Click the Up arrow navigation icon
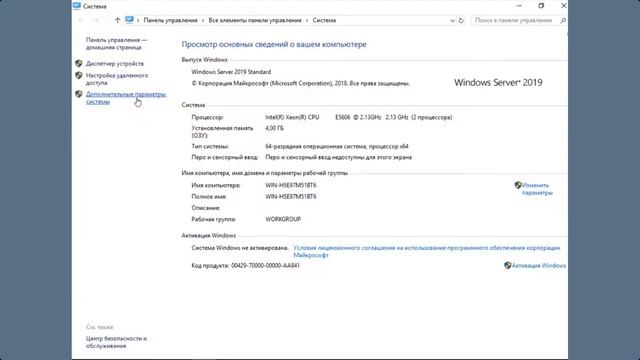 click(x=118, y=20)
